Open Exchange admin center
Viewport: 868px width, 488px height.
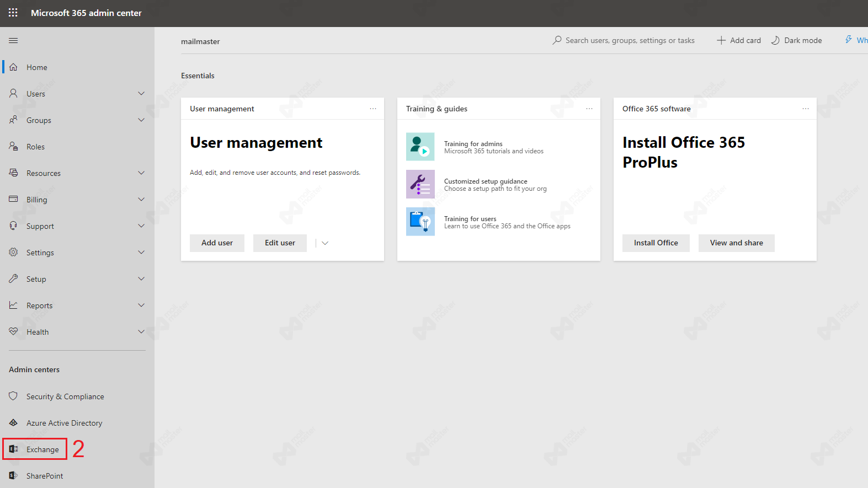(x=77, y=449)
